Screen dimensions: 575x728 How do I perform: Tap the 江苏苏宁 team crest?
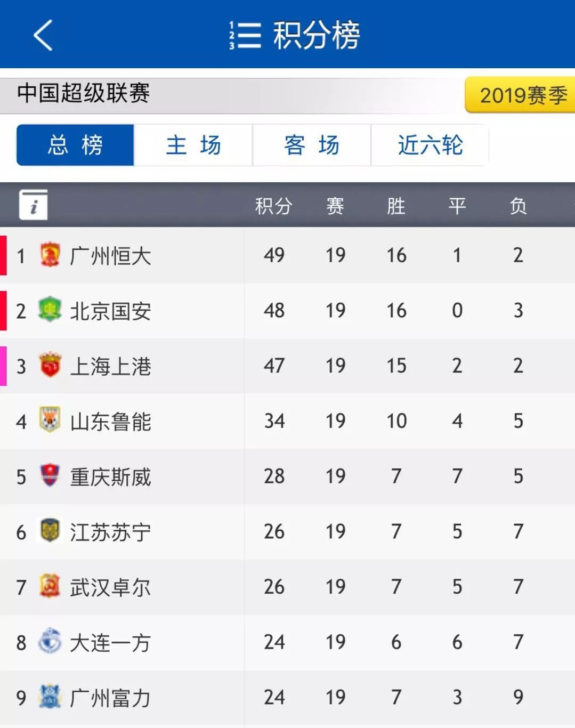[x=50, y=531]
